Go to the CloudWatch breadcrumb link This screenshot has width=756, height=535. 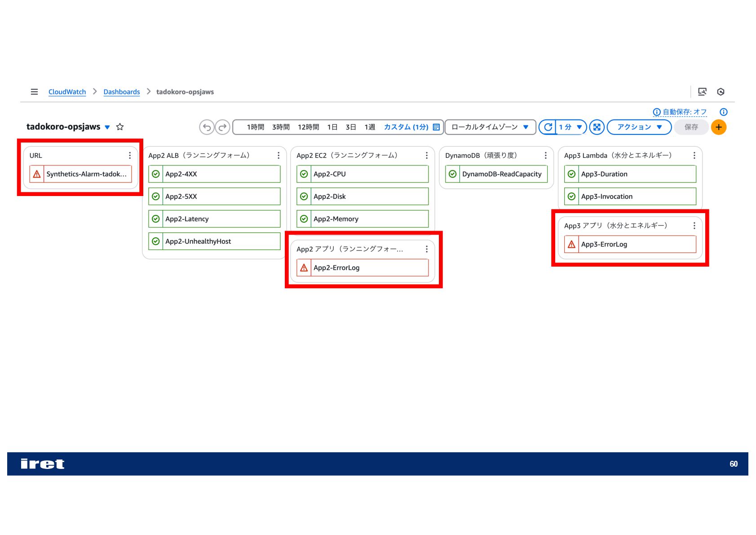click(x=67, y=92)
